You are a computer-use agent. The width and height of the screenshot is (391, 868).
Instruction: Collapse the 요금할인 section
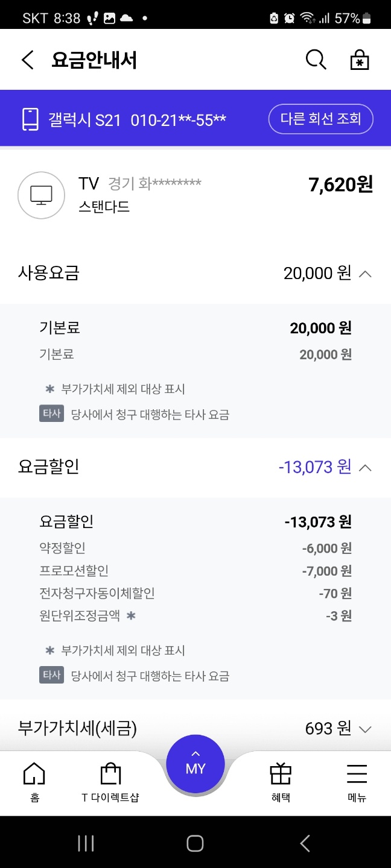(x=364, y=468)
